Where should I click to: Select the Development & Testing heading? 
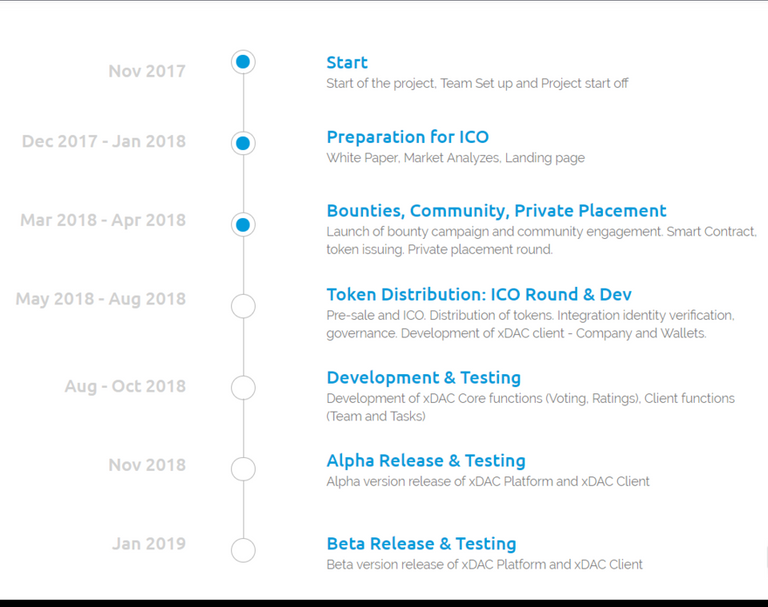424,378
